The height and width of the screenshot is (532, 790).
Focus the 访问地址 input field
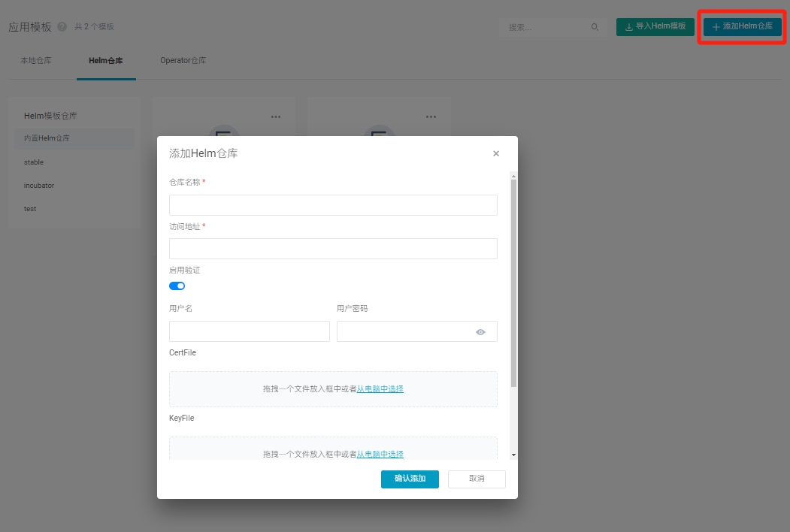coord(333,249)
